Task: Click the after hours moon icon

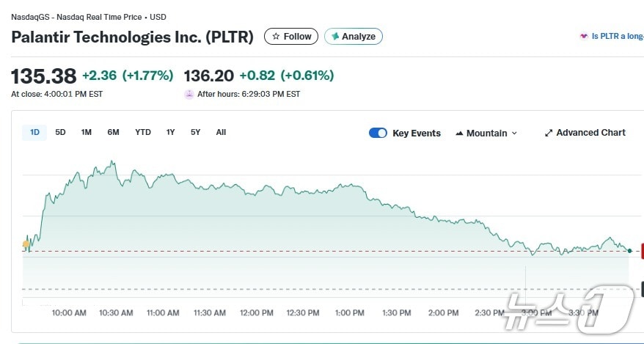Action: (x=189, y=94)
